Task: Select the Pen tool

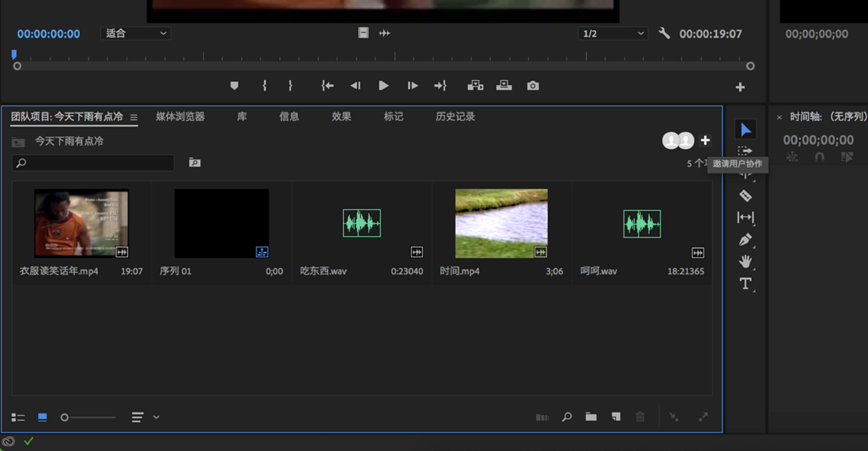Action: (745, 239)
